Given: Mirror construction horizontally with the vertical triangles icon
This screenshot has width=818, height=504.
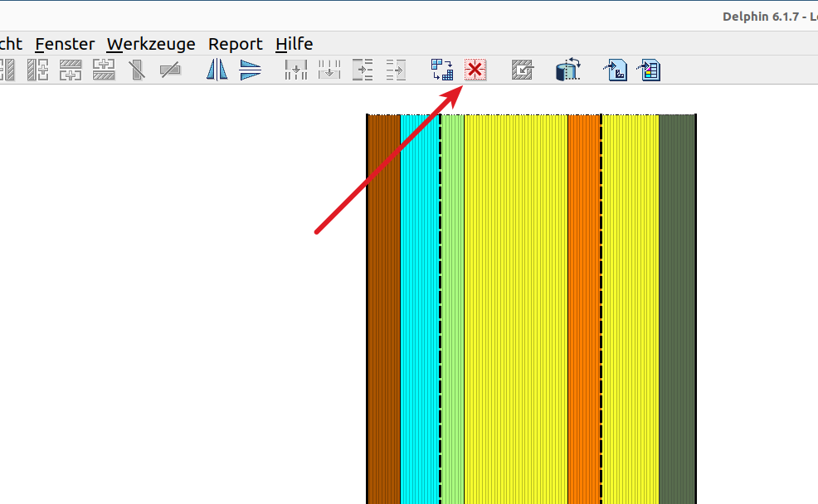Looking at the screenshot, I should click(217, 70).
